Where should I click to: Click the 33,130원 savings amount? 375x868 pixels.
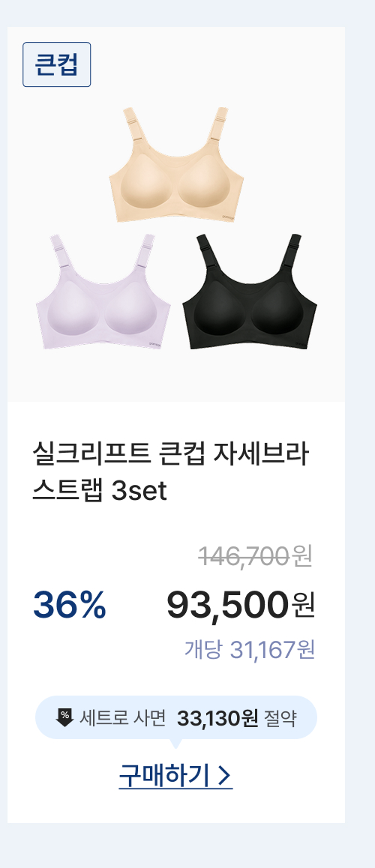click(217, 719)
